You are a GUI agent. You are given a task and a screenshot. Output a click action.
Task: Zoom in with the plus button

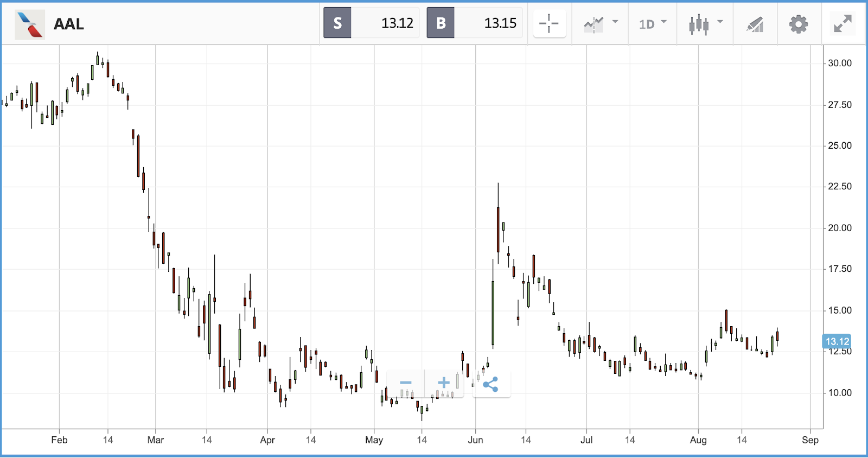(444, 383)
